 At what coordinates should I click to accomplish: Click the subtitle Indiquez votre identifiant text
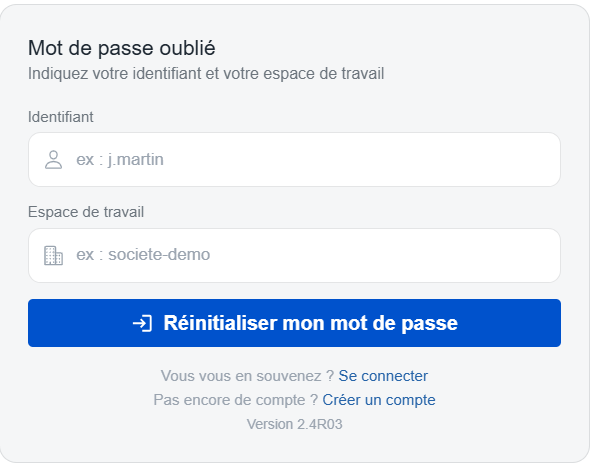point(206,74)
